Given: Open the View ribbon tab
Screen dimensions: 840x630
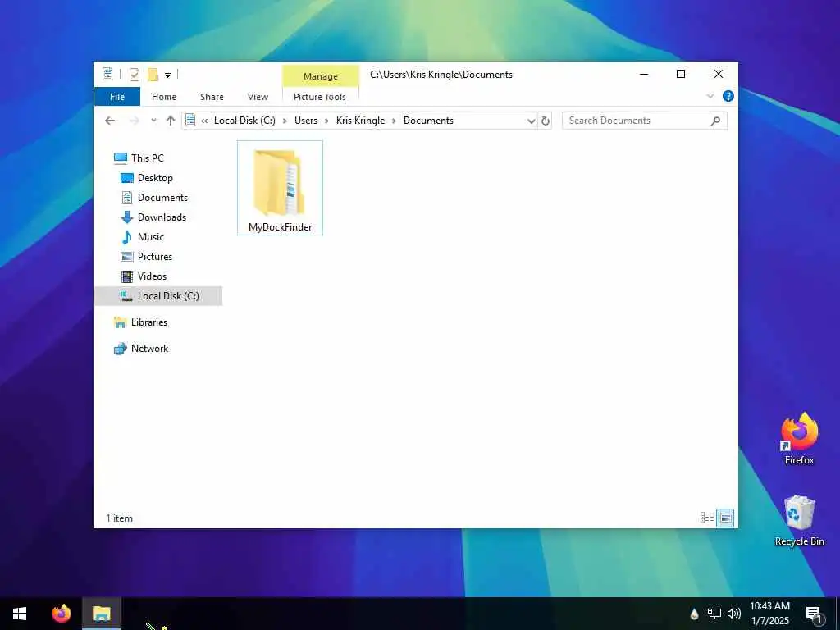Looking at the screenshot, I should click(x=258, y=97).
